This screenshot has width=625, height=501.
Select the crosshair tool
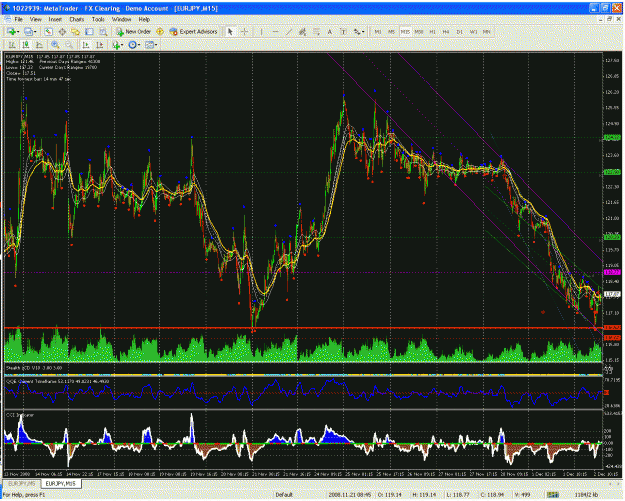click(244, 32)
